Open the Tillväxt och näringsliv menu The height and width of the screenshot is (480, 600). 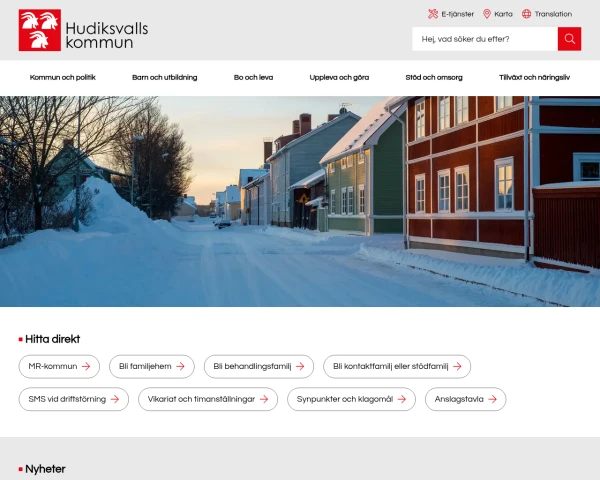(535, 77)
